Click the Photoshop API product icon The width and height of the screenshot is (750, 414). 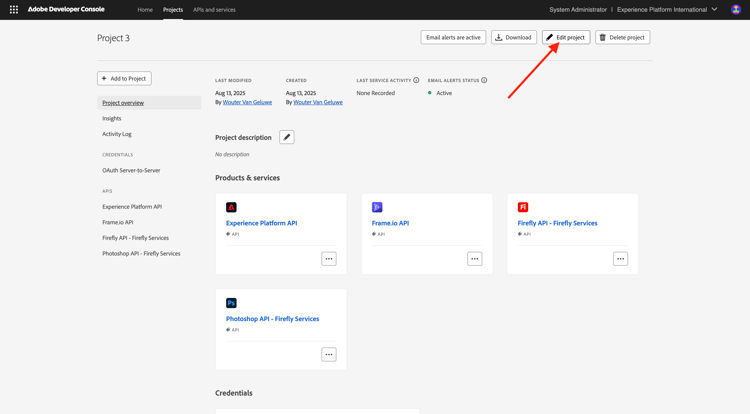point(231,303)
